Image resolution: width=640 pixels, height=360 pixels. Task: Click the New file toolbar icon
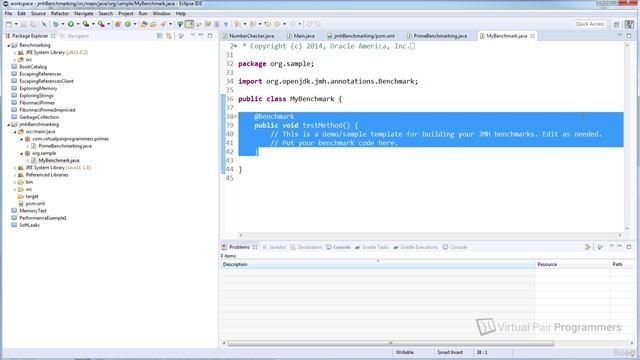(x=9, y=24)
